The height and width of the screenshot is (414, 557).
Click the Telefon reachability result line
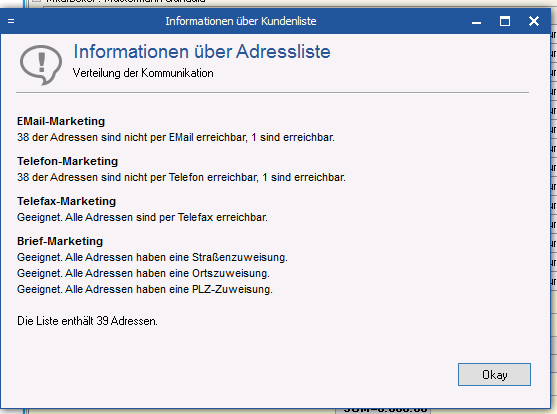[x=181, y=177]
